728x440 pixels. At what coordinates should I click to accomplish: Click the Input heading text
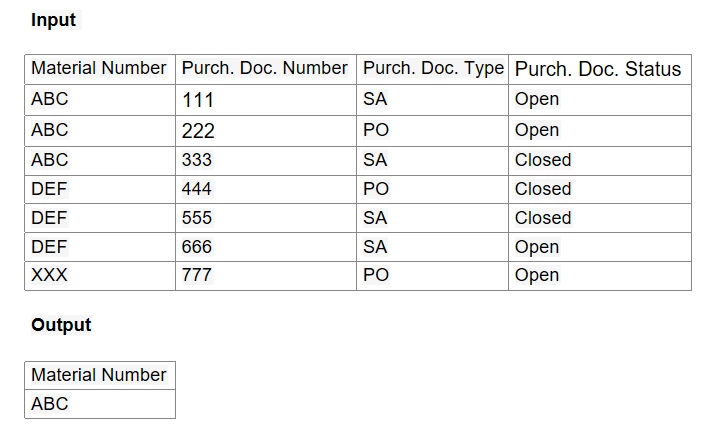click(x=53, y=20)
